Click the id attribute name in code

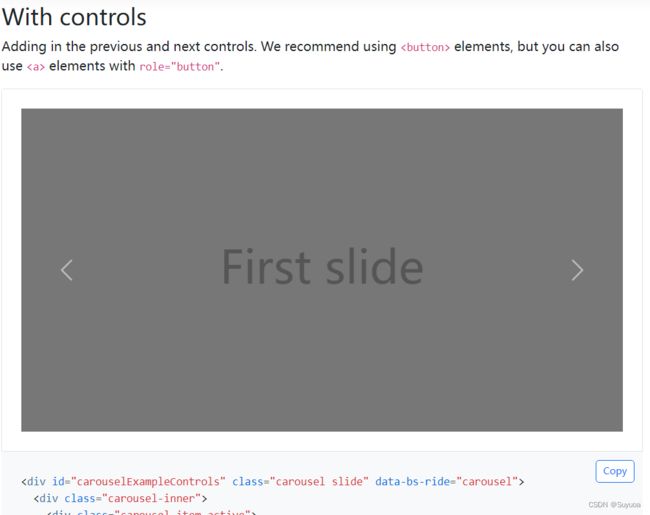tap(58, 481)
